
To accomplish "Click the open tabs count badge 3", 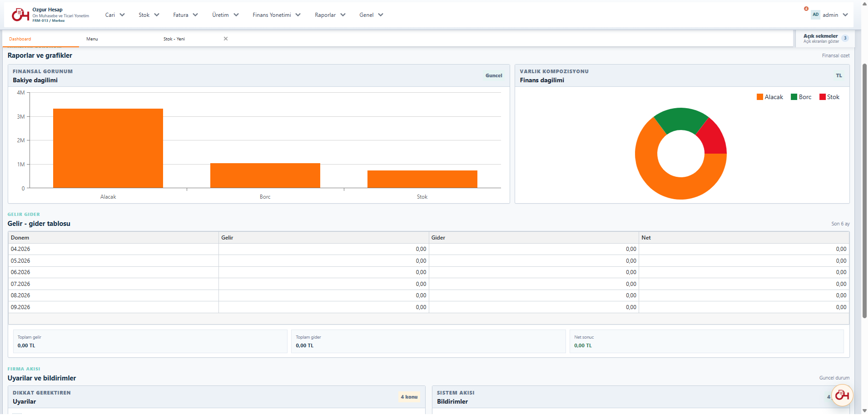I will (845, 38).
